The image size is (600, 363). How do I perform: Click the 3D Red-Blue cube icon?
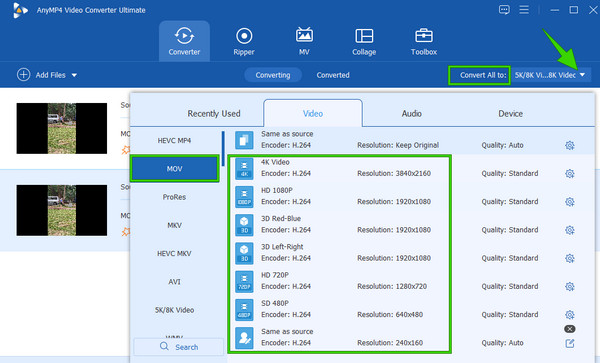pos(244,225)
